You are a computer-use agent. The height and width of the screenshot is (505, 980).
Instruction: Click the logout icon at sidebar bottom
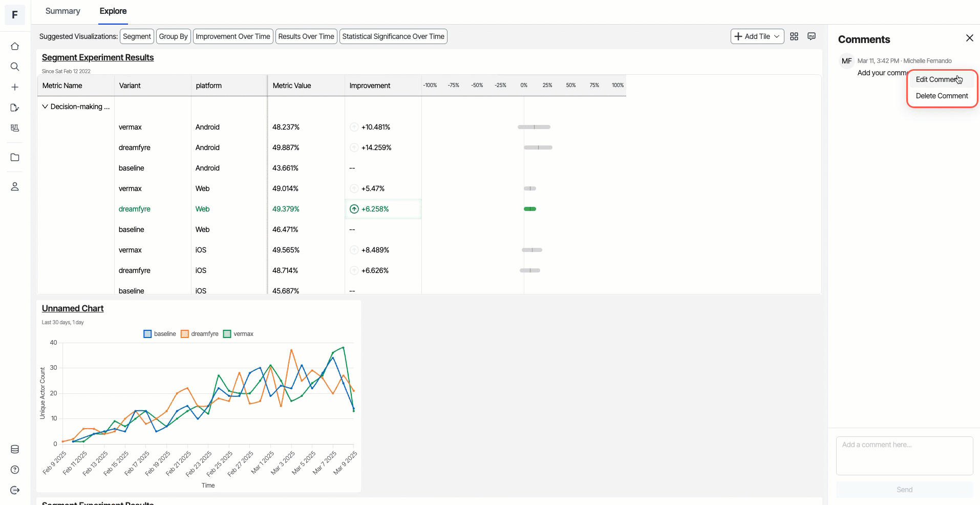tap(15, 490)
